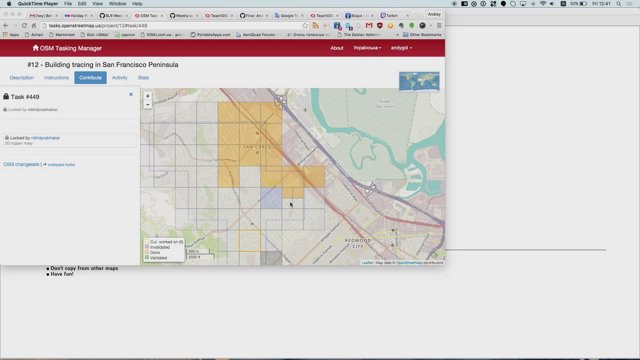Screen dimensions: 640x360
Task: Expand the bookmarks overflow chevron
Action: (398, 35)
